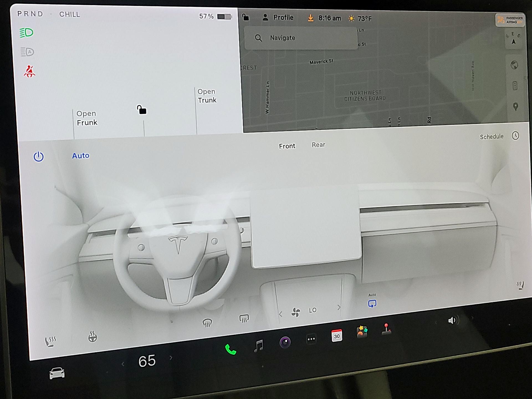Viewport: 532px width, 399px height.
Task: Raise cabin temperature with right chevron
Action: click(171, 358)
